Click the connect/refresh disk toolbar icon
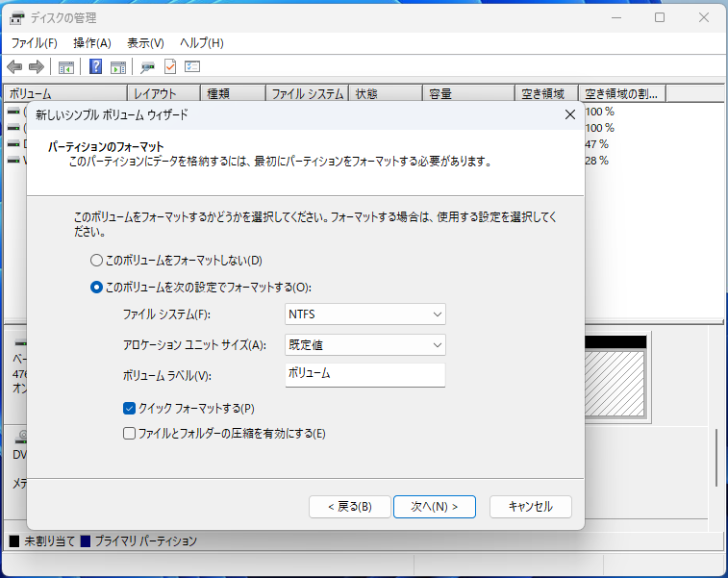Screen dimensions: 728x578 tap(148, 67)
